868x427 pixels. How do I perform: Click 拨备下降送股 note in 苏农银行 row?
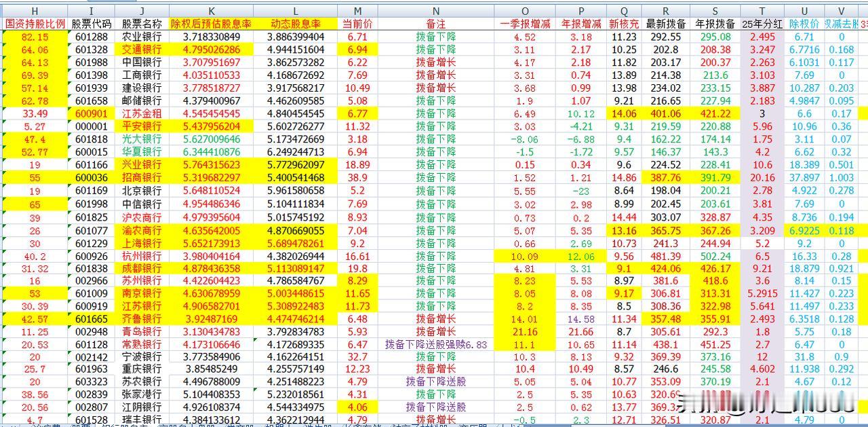tap(435, 382)
